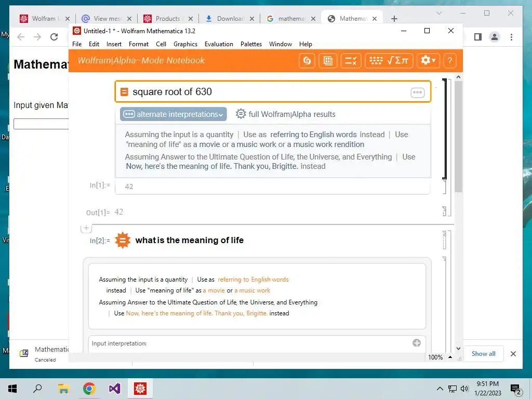This screenshot has height=399, width=532.
Task: Open the notification center icon
Action: pyautogui.click(x=516, y=389)
